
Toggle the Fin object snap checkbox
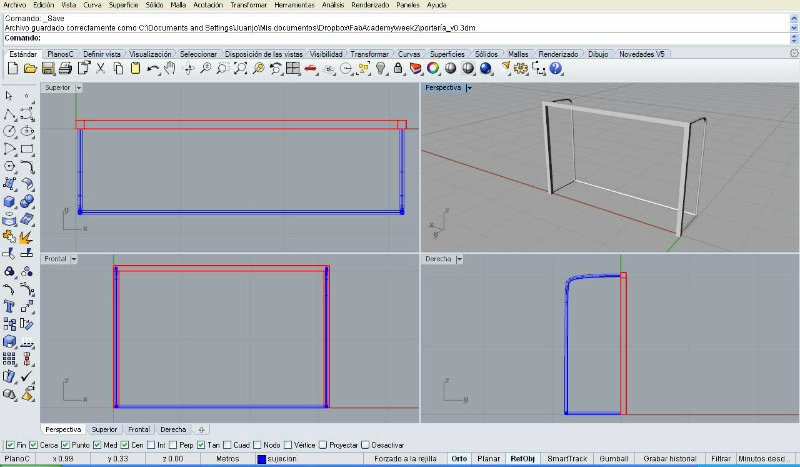point(10,445)
